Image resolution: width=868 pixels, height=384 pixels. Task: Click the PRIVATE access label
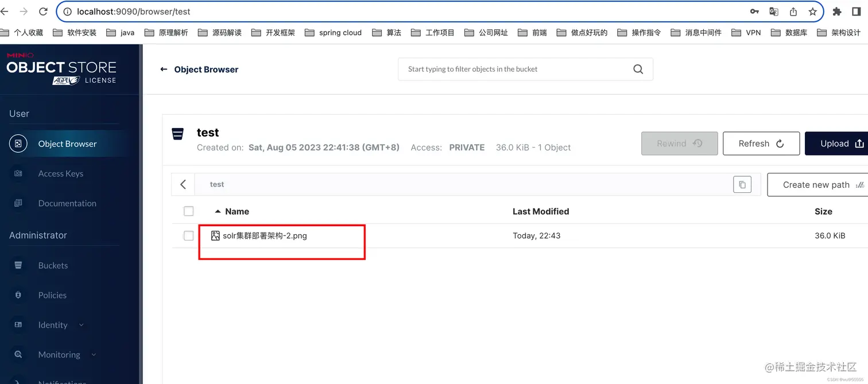[x=467, y=148]
